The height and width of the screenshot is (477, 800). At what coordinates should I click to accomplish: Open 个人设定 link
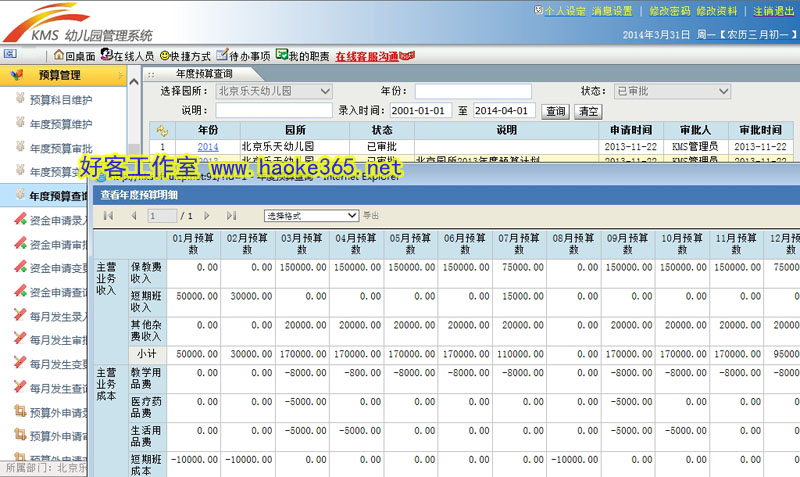[x=564, y=11]
